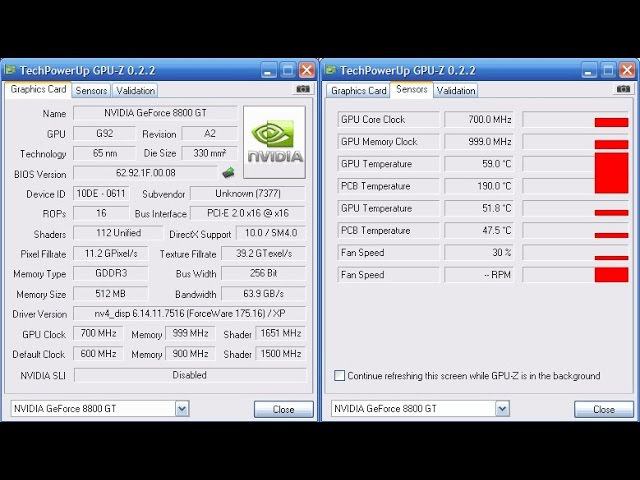Enable continue refreshing in background checkbox
The height and width of the screenshot is (480, 640).
[x=339, y=376]
